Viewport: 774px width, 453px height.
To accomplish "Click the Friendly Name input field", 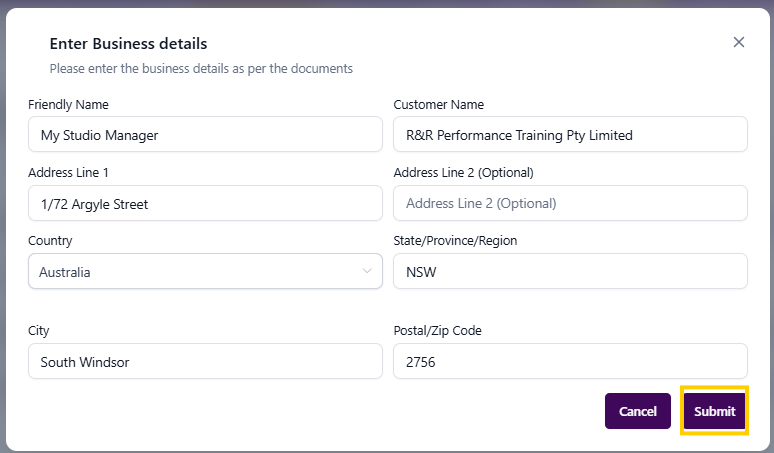I will click(205, 135).
